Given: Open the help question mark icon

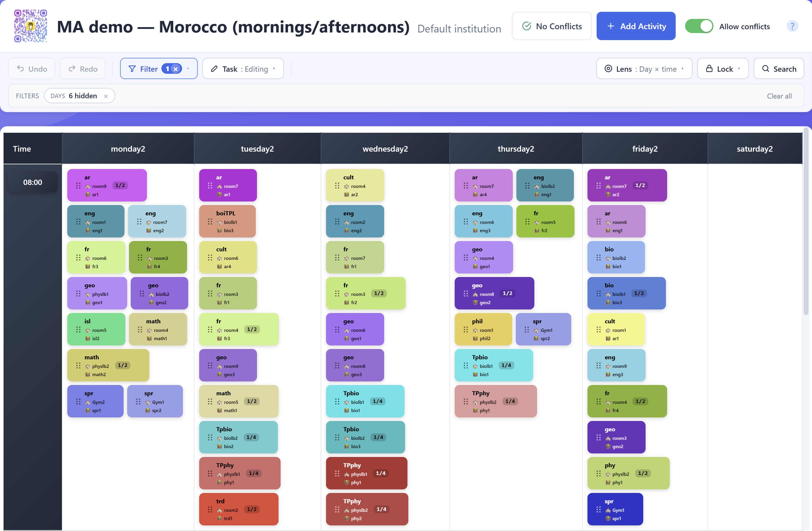Looking at the screenshot, I should 792,26.
